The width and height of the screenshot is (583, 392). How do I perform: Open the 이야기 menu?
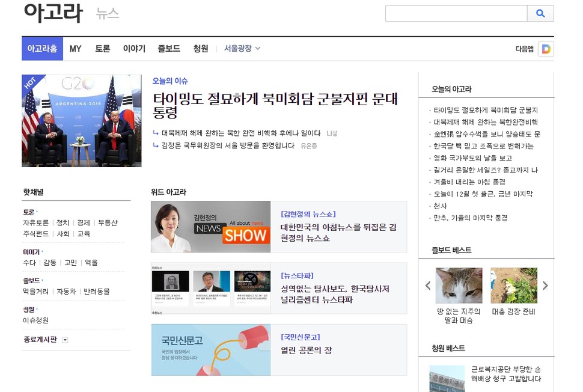coord(134,49)
